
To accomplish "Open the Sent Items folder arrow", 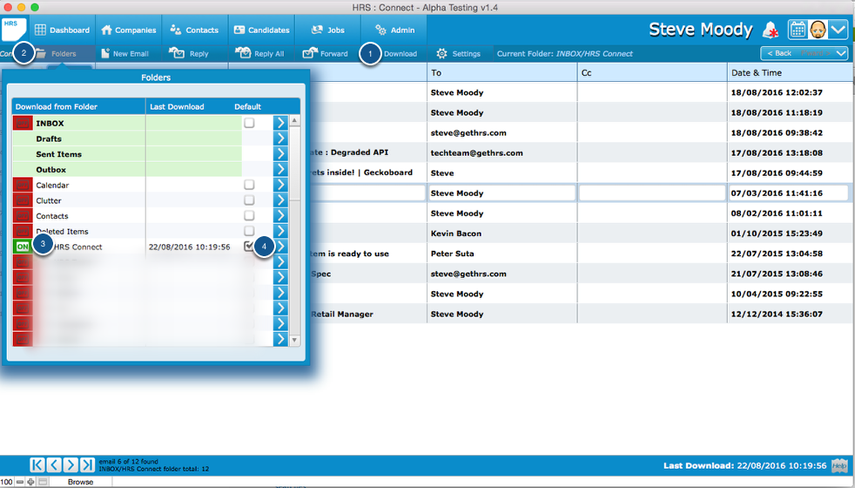I will click(x=280, y=154).
